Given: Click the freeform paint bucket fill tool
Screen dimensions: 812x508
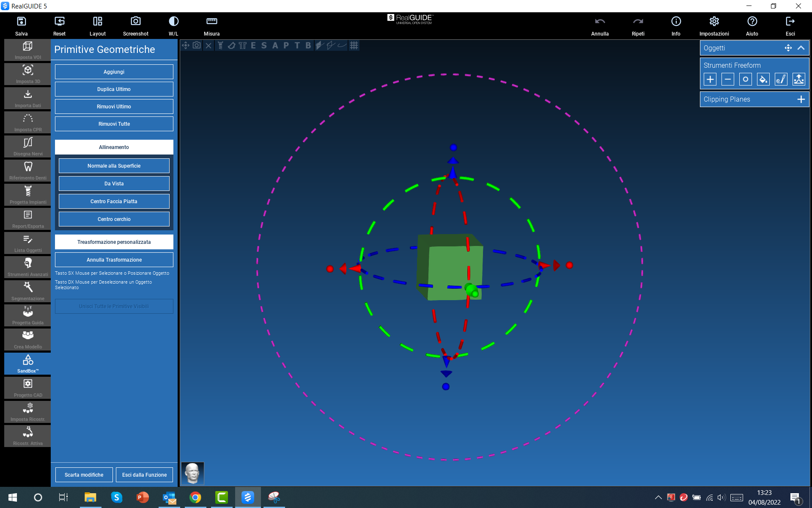Looking at the screenshot, I should click(x=763, y=79).
